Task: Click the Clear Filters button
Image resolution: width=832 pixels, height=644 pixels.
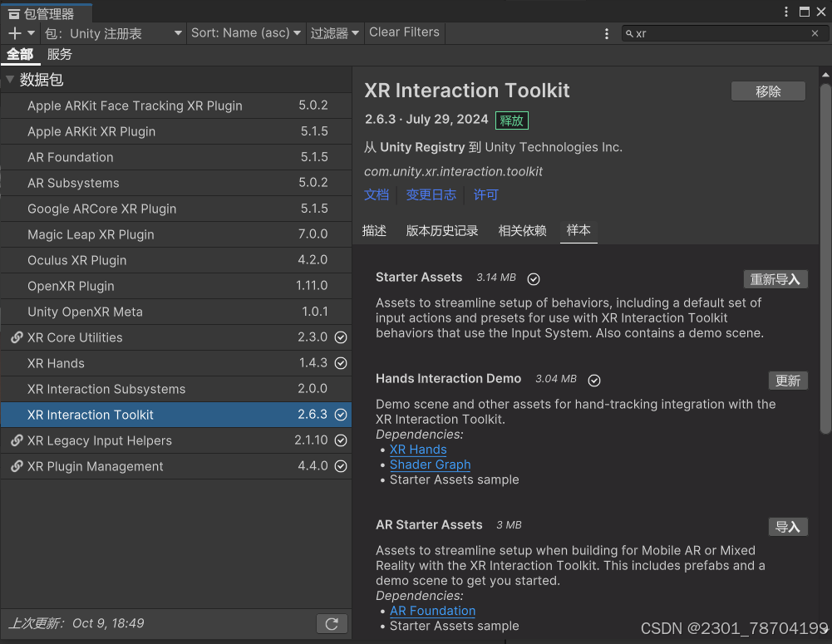Action: 404,32
